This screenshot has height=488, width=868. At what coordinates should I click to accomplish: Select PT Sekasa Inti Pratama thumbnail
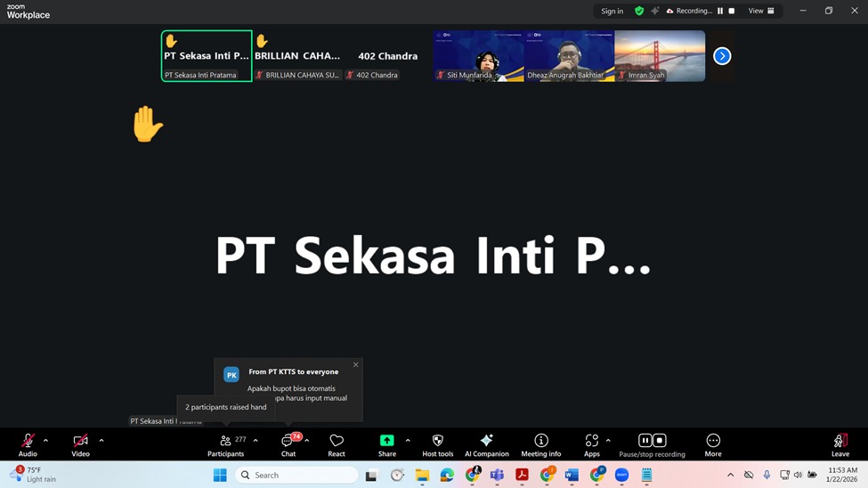click(207, 56)
